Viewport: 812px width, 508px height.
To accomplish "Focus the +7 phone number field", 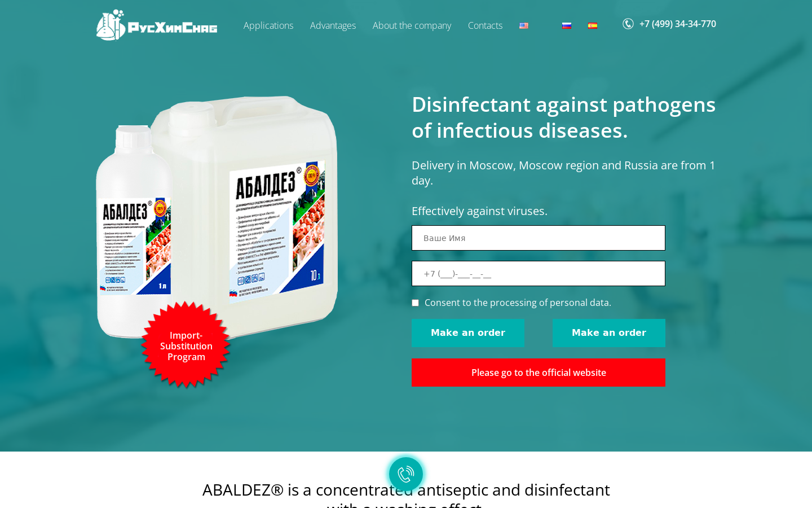I will click(539, 274).
